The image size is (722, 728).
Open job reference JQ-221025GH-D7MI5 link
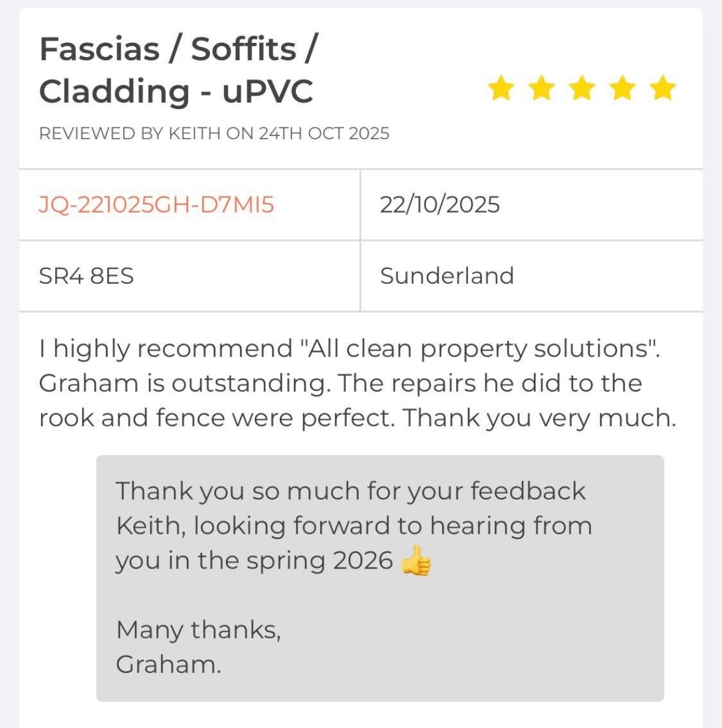point(156,205)
